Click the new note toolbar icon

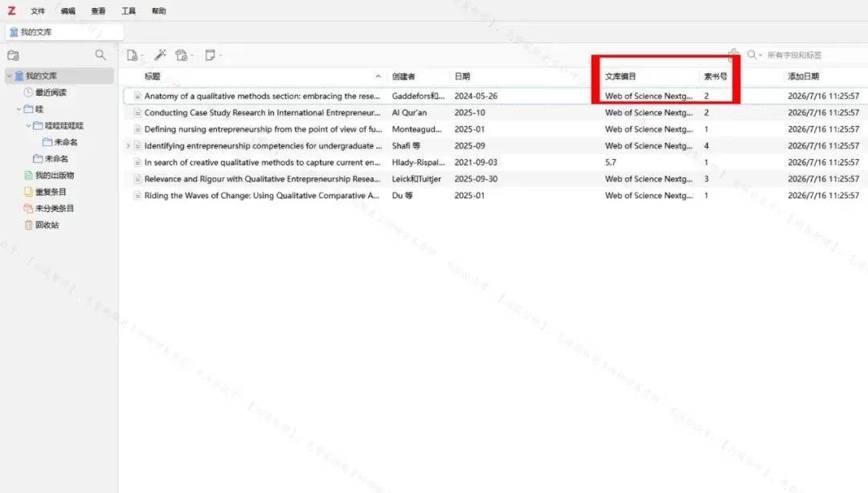210,55
